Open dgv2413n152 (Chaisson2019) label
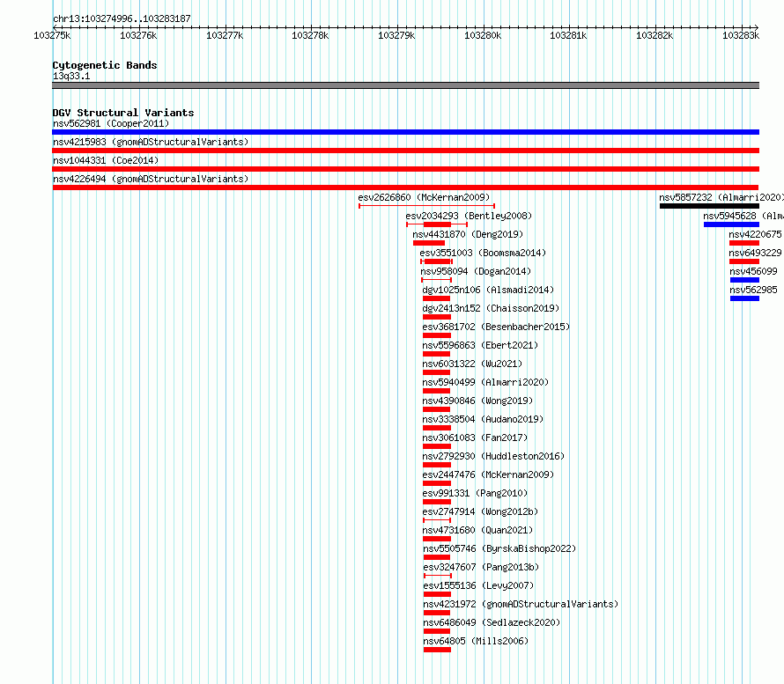Screen dimensions: 784x684 (x=491, y=308)
